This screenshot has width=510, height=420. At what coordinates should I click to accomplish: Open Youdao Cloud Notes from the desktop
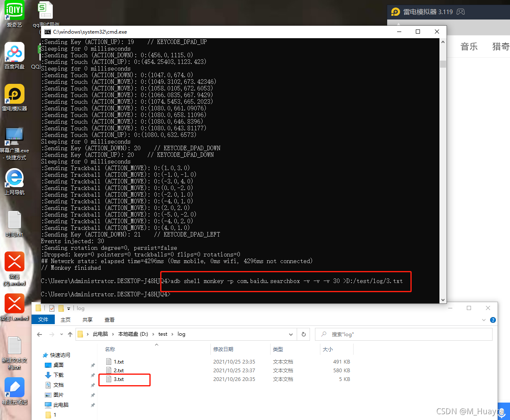tap(15, 388)
